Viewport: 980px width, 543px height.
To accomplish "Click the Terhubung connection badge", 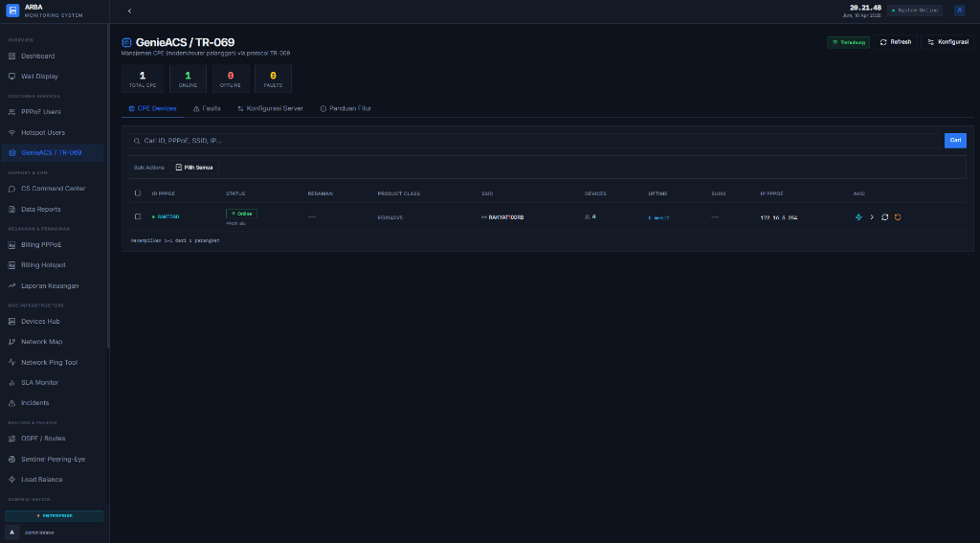I will (848, 42).
